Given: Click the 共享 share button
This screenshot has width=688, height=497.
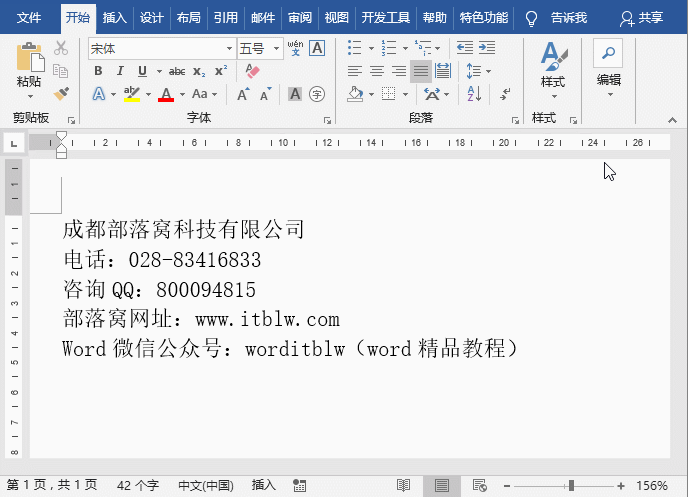Looking at the screenshot, I should (x=641, y=18).
